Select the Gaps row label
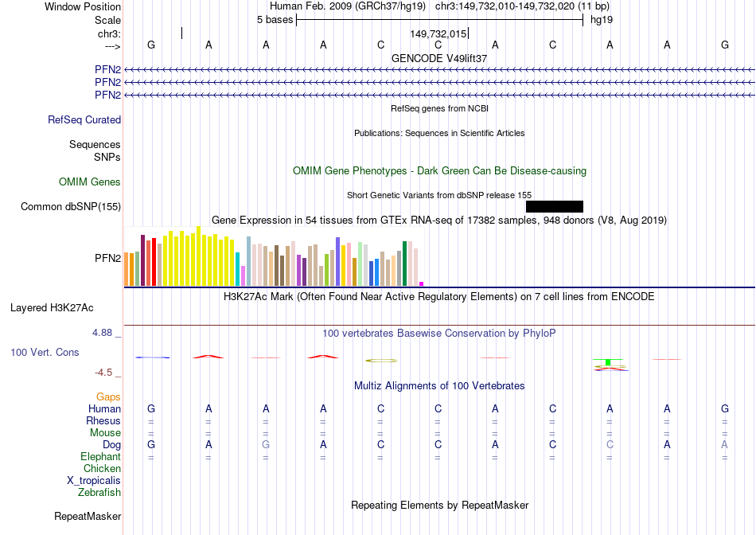Image resolution: width=756 pixels, height=535 pixels. [108, 396]
